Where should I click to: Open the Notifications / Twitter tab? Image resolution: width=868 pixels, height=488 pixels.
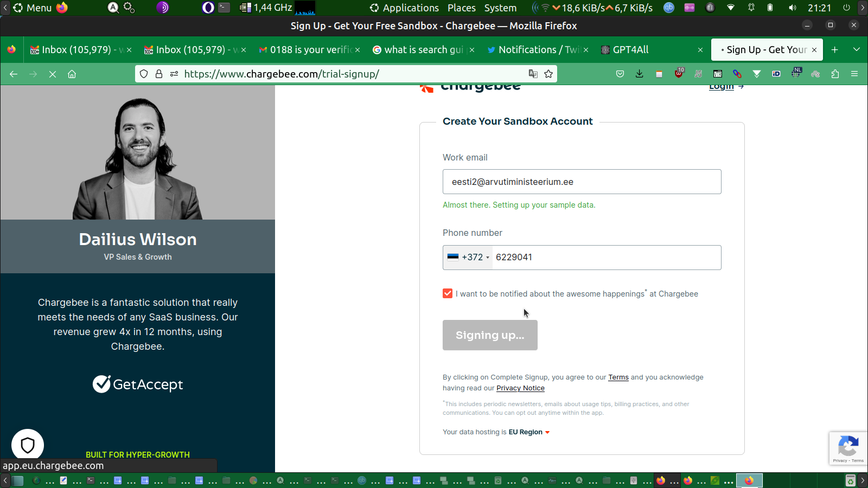538,50
